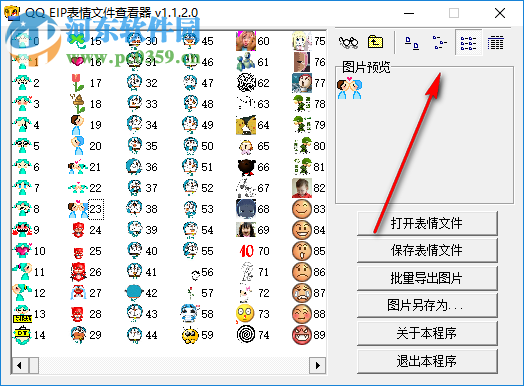
Task: Click list label "30"
Action: 151,41
